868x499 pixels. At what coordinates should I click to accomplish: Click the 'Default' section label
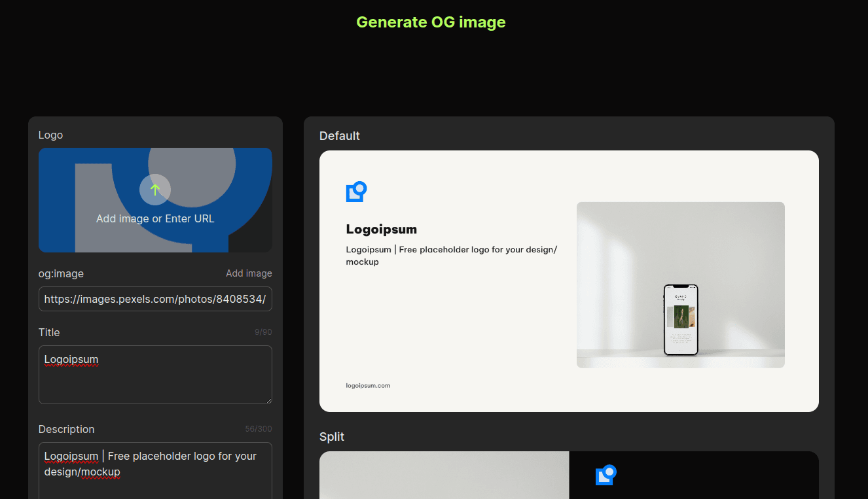click(x=340, y=136)
